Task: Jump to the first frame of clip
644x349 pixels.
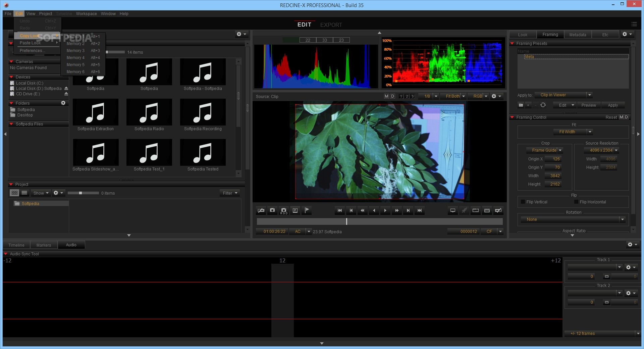Action: point(340,210)
